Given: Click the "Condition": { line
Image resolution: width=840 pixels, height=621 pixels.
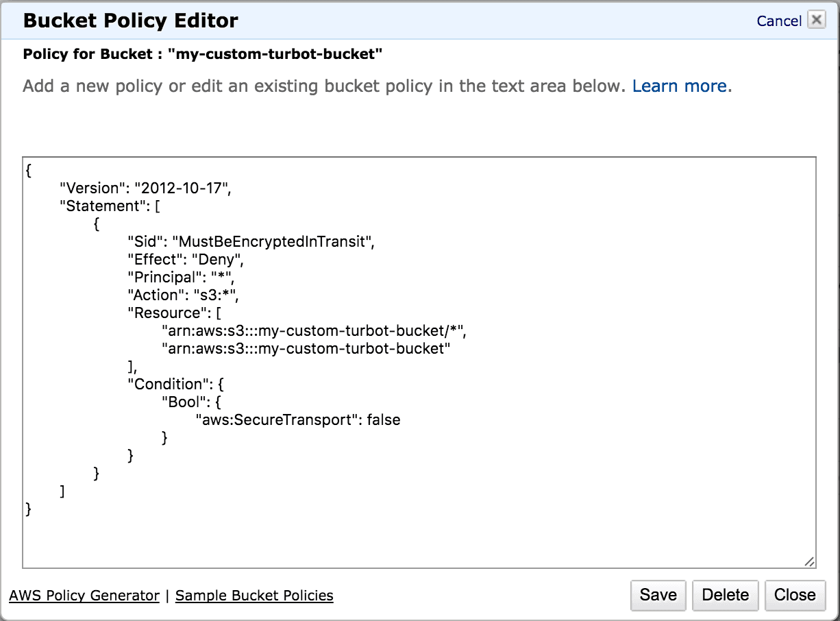Looking at the screenshot, I should [x=175, y=384].
